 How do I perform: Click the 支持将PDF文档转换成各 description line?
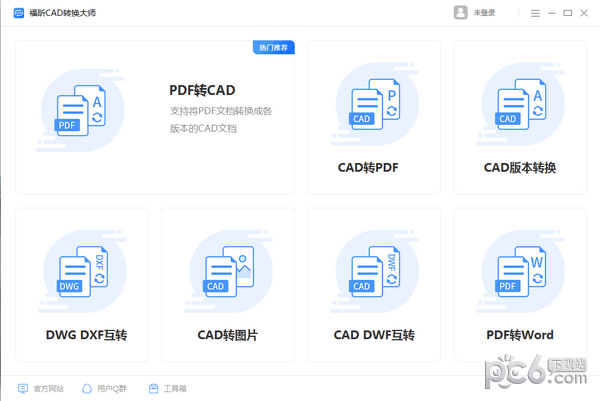point(221,111)
